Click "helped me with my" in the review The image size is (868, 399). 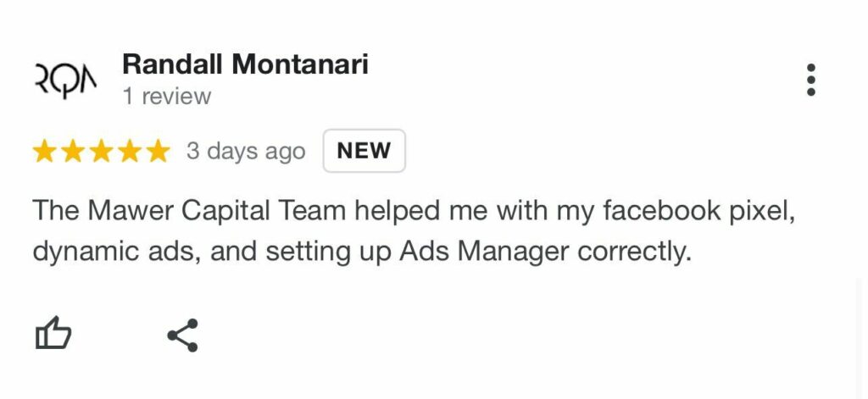tap(475, 210)
